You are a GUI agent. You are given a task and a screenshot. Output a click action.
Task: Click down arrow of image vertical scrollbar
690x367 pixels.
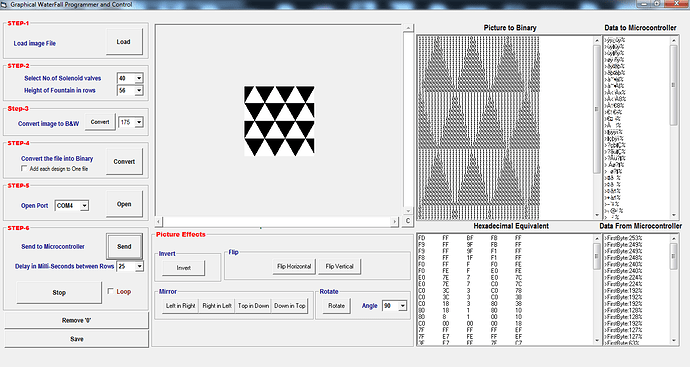click(x=408, y=211)
